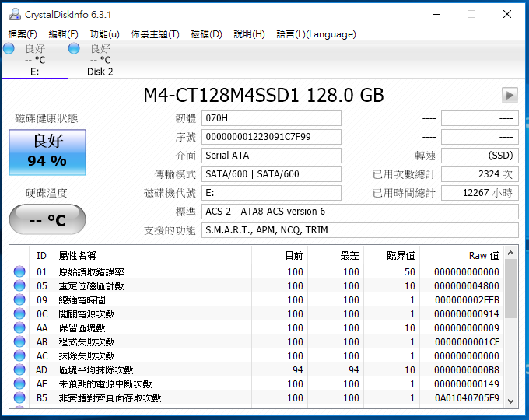529x420 pixels.
Task: Click the features field S.M.A.R.T., APM, NCQ, TRIM
Action: (x=360, y=230)
